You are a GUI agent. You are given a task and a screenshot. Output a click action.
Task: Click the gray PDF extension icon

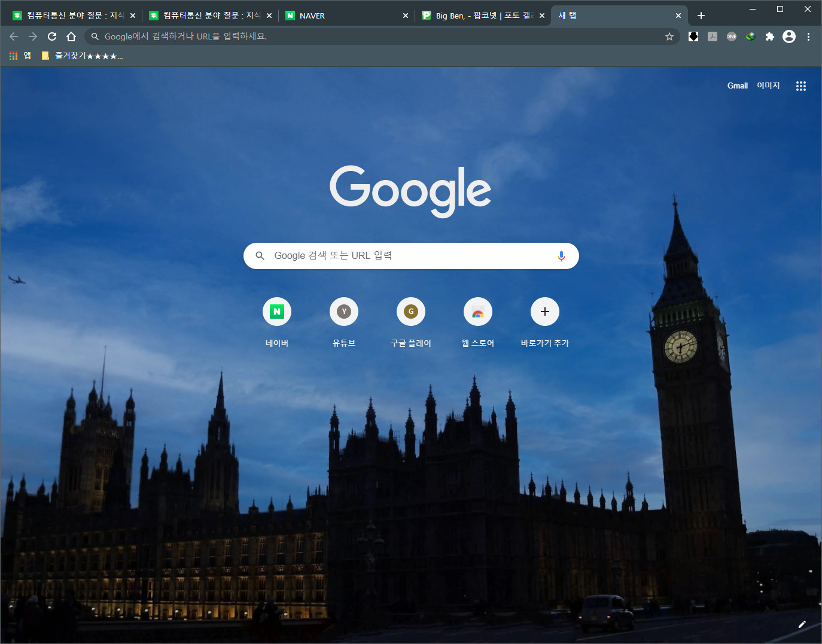pos(713,36)
